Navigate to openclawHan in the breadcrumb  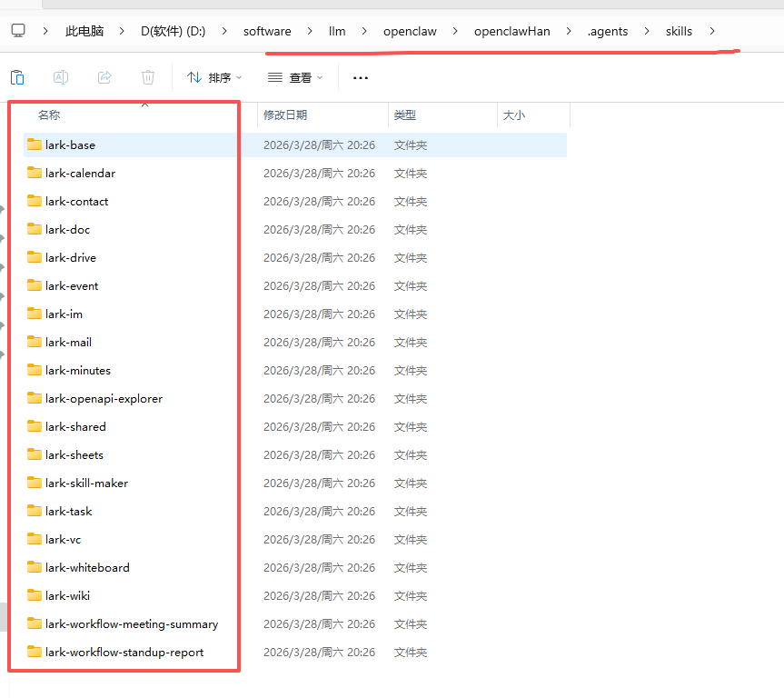(x=511, y=31)
